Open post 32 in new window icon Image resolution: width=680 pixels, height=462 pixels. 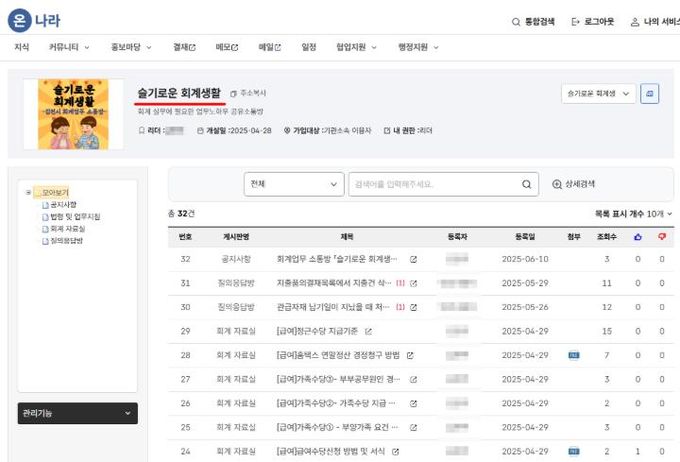413,259
